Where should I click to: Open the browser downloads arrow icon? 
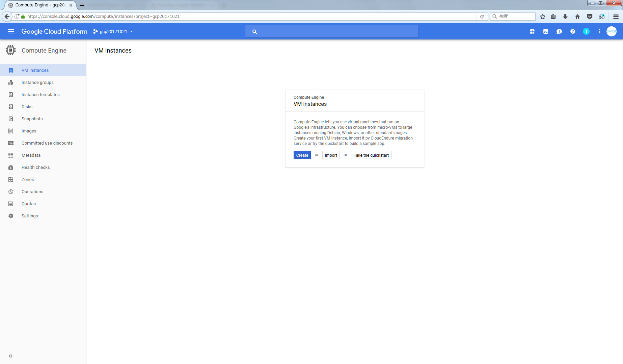click(565, 16)
